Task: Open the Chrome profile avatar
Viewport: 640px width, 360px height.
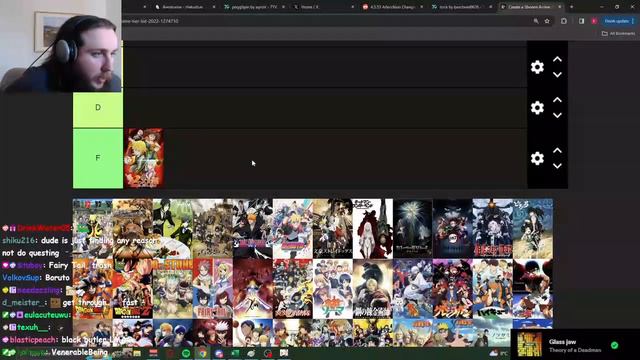Action: click(x=594, y=21)
